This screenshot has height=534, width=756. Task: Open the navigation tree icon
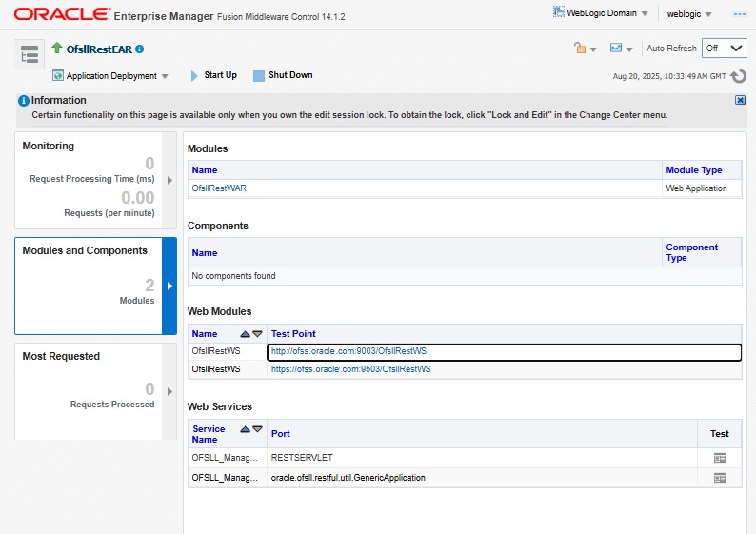click(30, 54)
